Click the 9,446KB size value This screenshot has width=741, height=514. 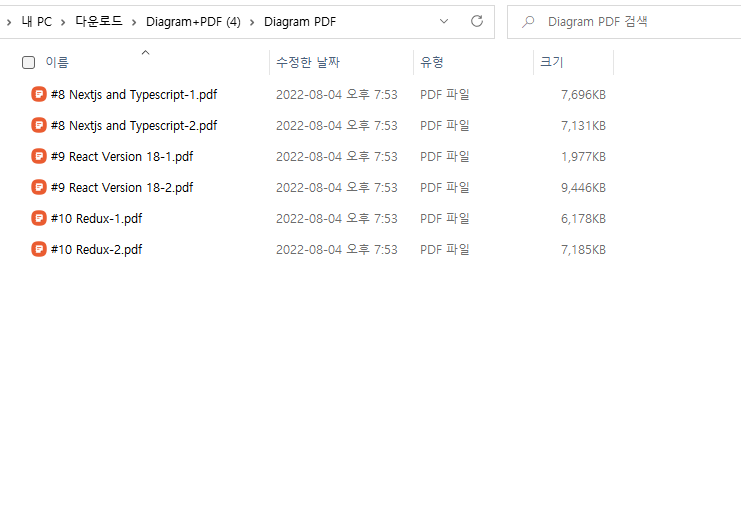click(583, 188)
